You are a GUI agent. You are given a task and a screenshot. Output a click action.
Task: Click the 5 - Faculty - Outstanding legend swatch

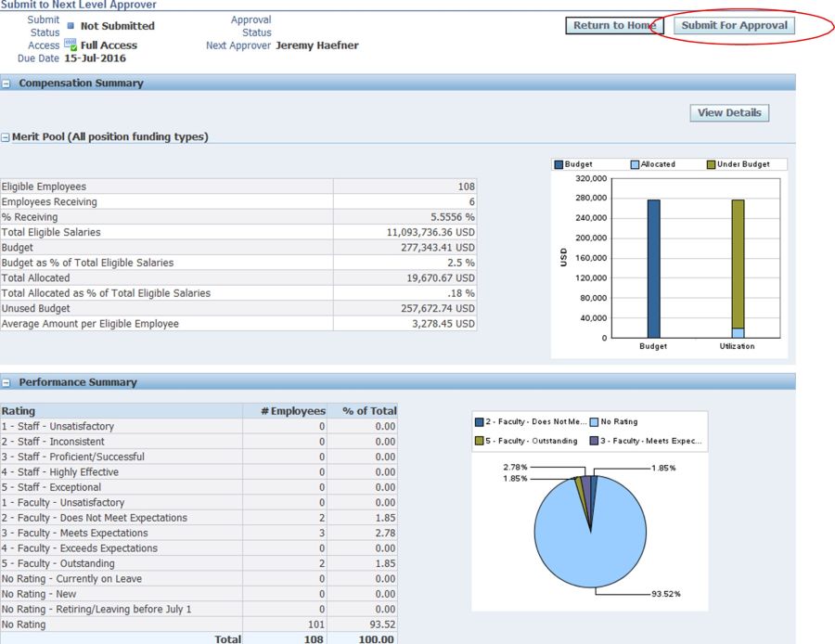click(x=480, y=441)
